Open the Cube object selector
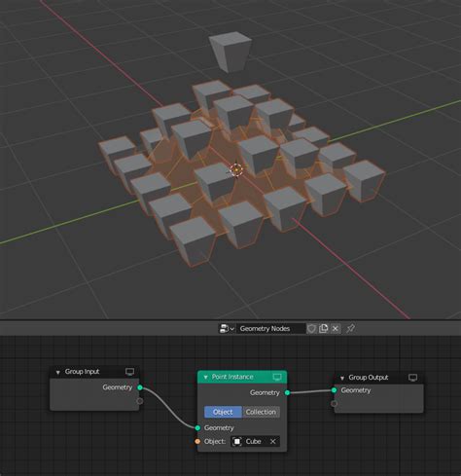Image resolution: width=461 pixels, height=476 pixels. tap(250, 442)
